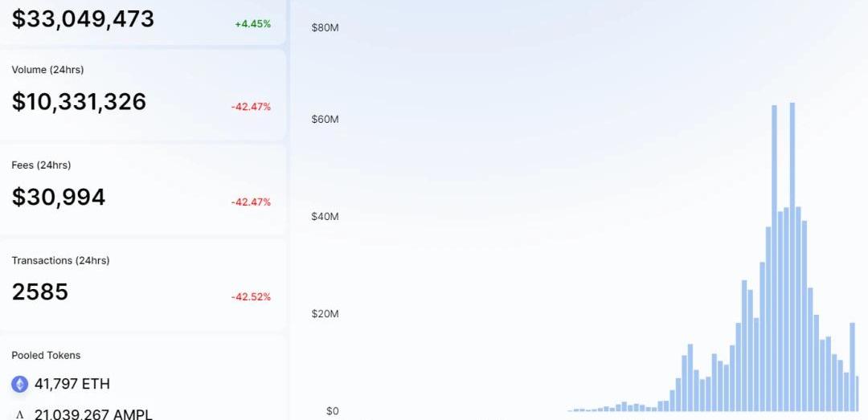Click the $33,049,473 liquidity value
Viewport: 868px width, 420px height.
point(83,18)
